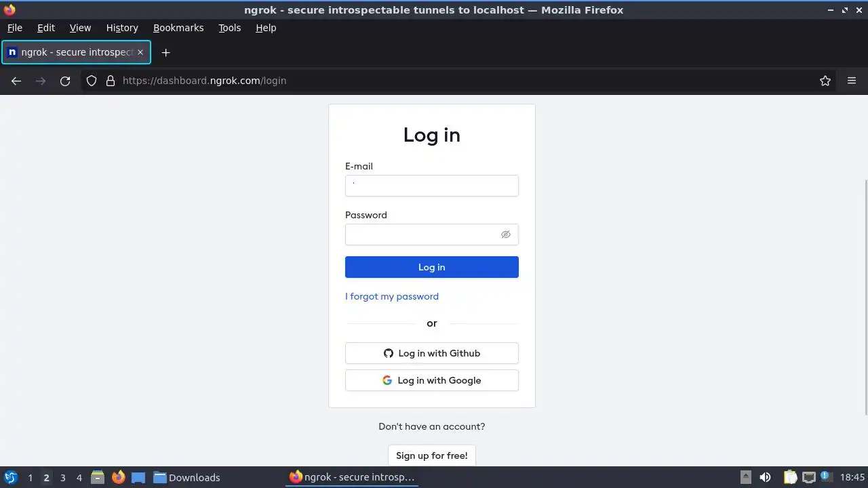Focus the Password input field
This screenshot has width=868, height=488.
tap(432, 235)
